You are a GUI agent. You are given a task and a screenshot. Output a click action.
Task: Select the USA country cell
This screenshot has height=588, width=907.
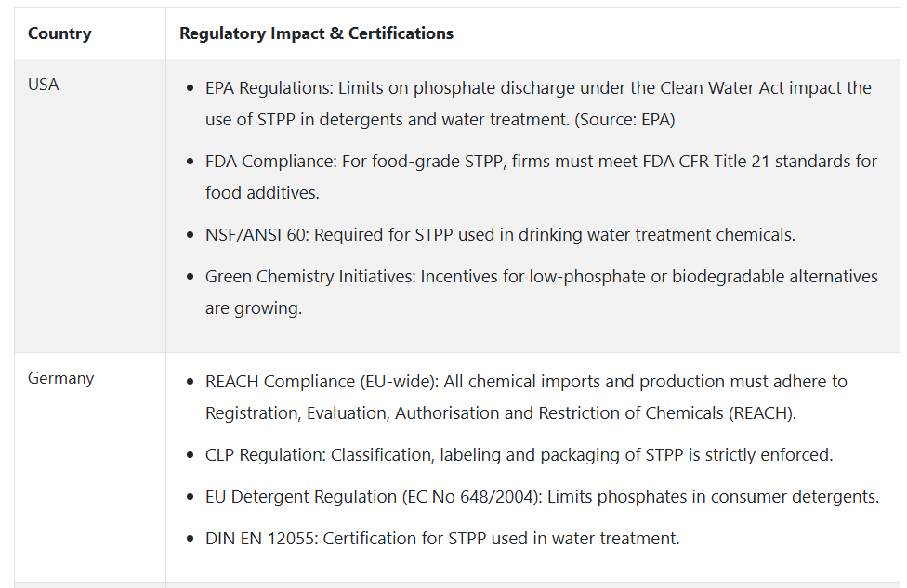(44, 85)
